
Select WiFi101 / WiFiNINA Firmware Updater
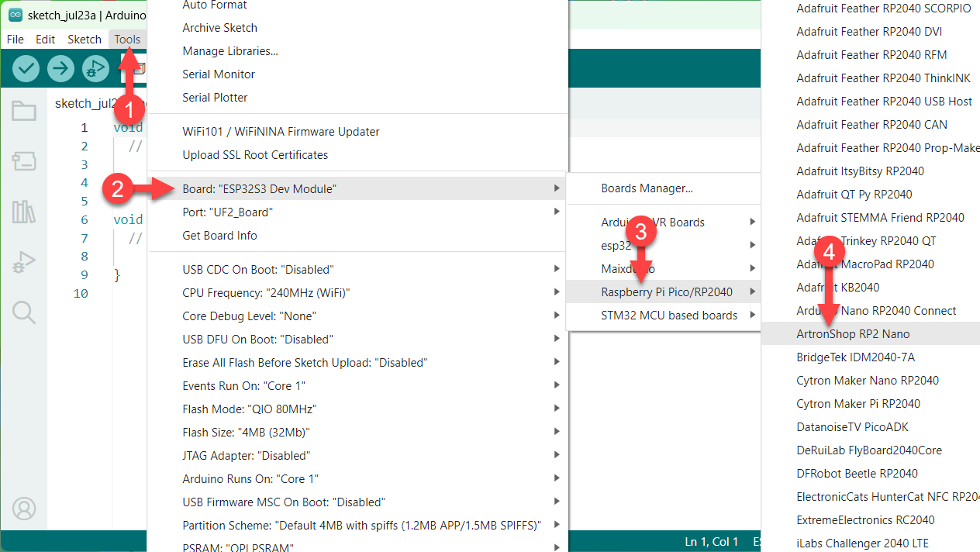(x=357, y=132)
